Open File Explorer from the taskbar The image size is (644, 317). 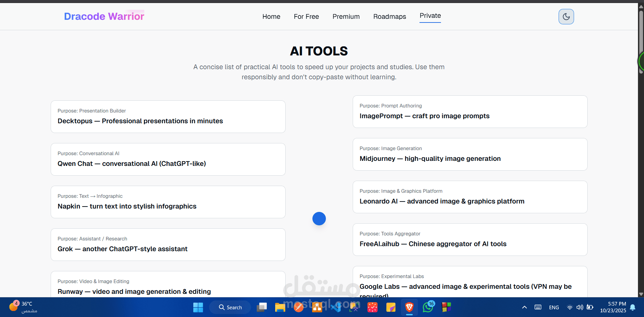(x=280, y=307)
